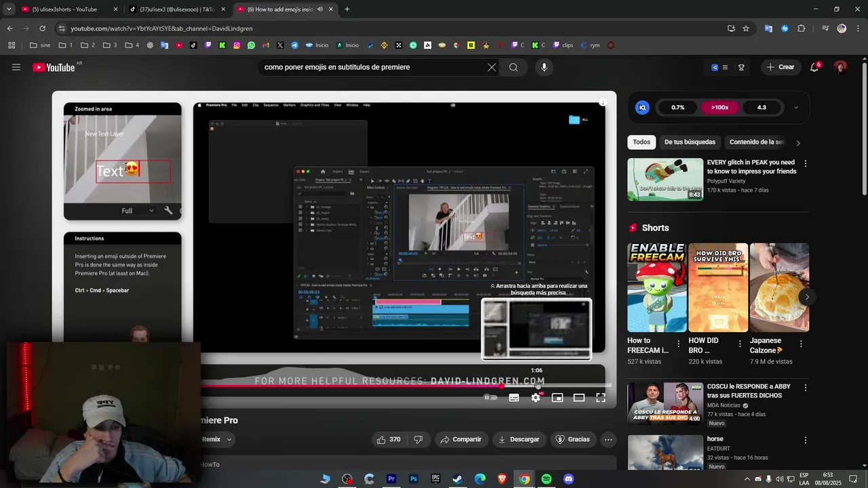Toggle subtitles in the video player
868x488 pixels.
(514, 398)
